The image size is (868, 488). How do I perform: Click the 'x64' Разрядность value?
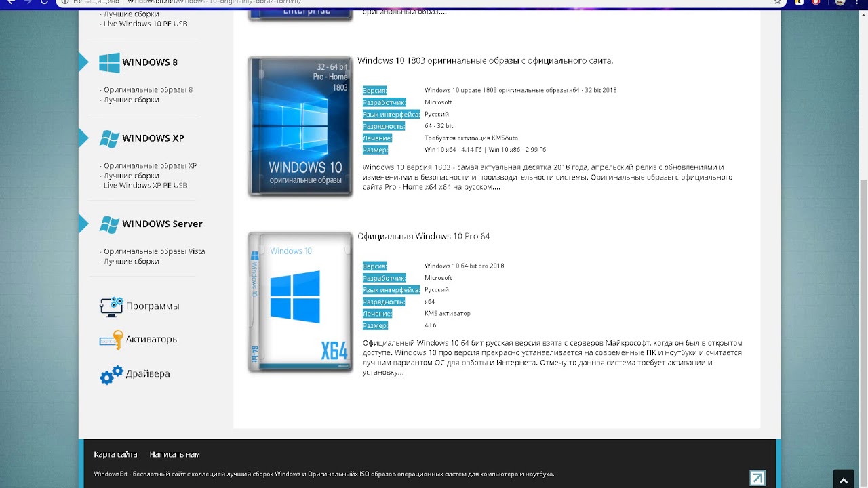pos(429,302)
